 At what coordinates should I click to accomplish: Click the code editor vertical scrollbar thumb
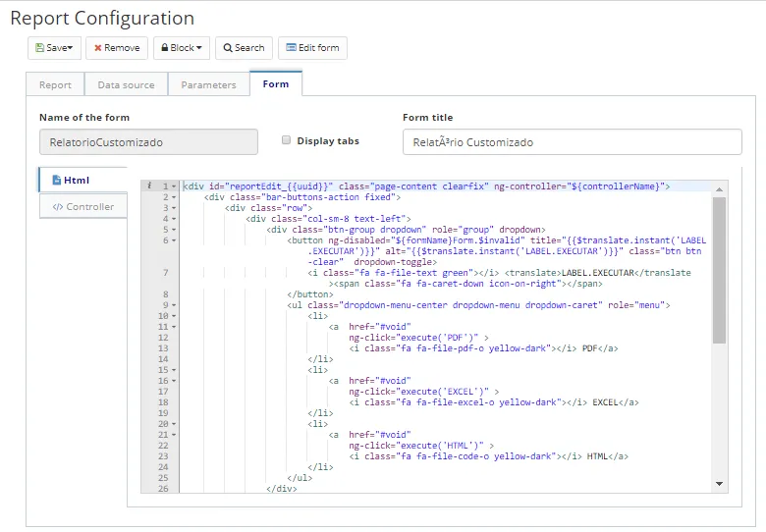[x=719, y=270]
